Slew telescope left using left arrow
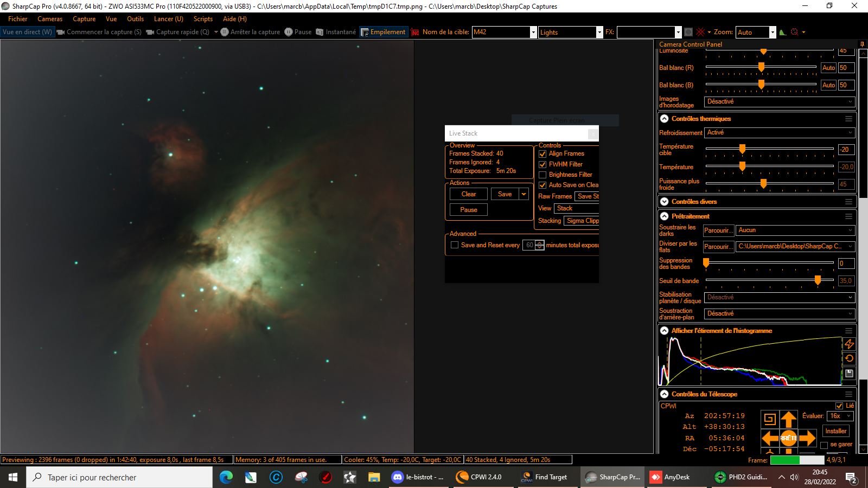 770,438
